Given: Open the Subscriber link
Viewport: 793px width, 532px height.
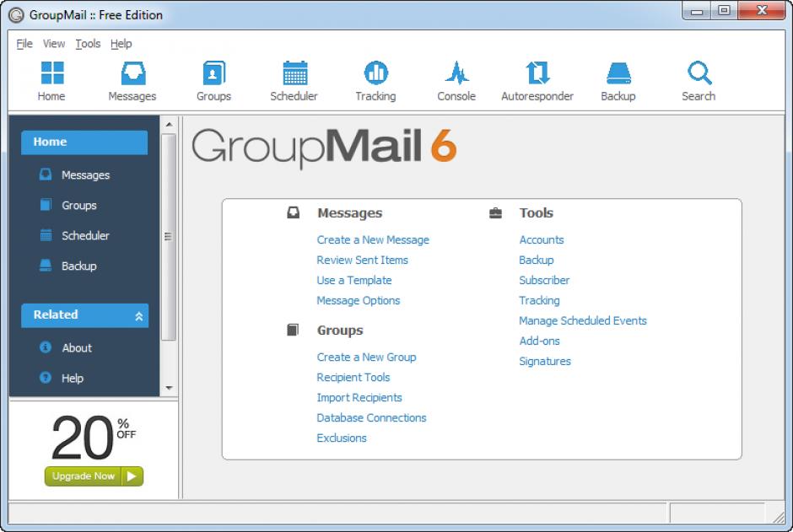Looking at the screenshot, I should point(545,281).
